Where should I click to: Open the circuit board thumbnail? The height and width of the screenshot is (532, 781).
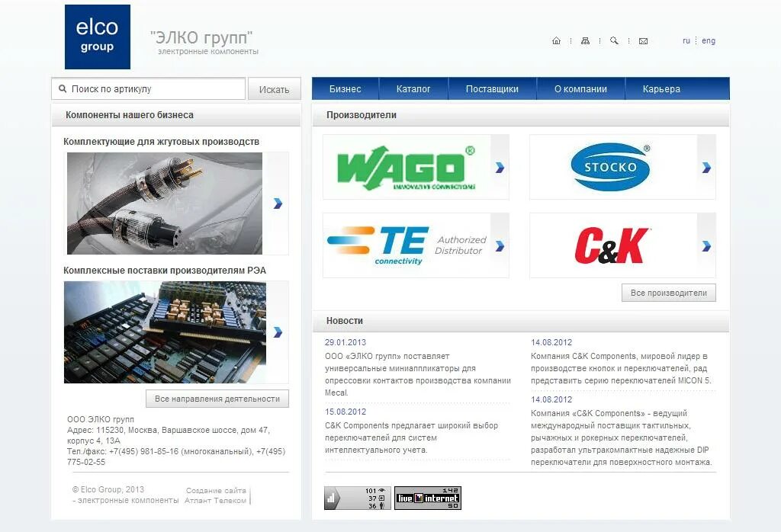click(x=165, y=332)
